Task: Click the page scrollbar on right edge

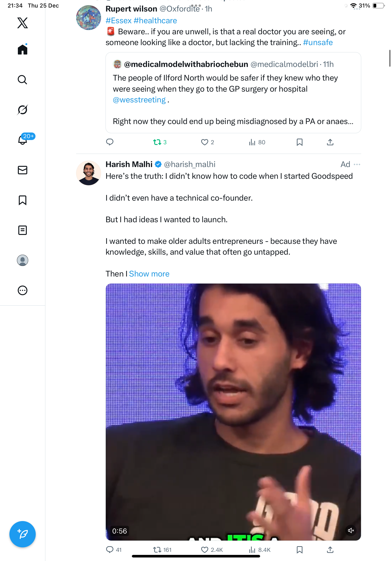Action: click(x=390, y=58)
